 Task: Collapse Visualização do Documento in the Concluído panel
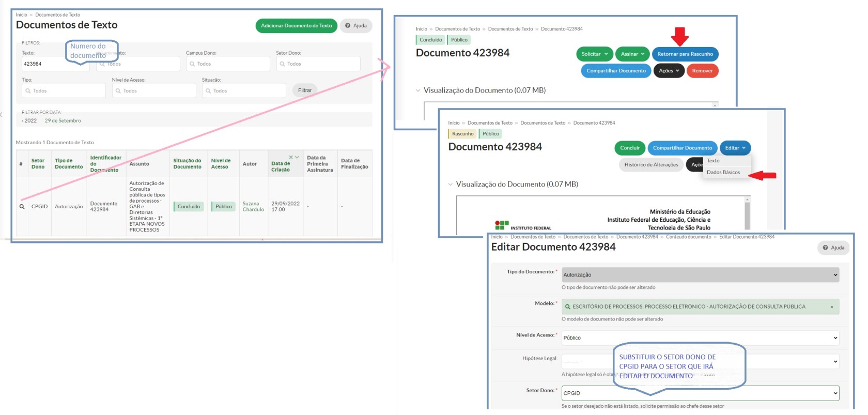pyautogui.click(x=418, y=90)
